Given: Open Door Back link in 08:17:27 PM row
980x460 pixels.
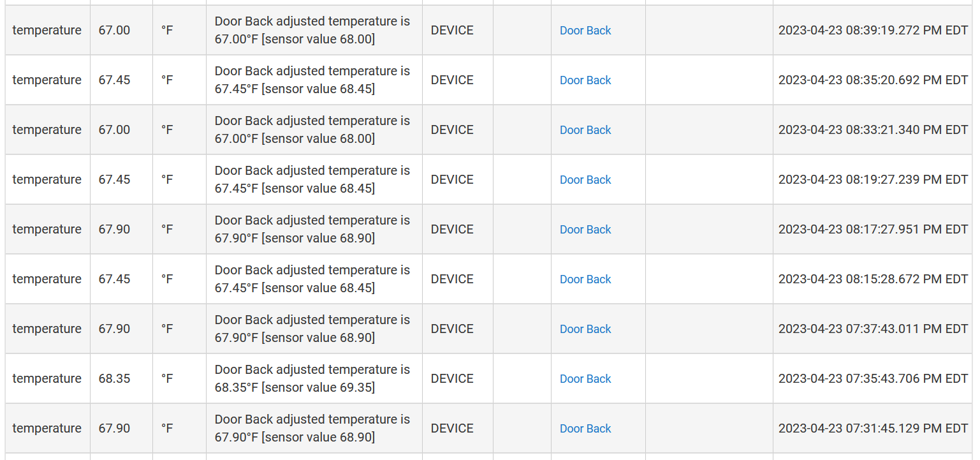Looking at the screenshot, I should click(x=585, y=230).
